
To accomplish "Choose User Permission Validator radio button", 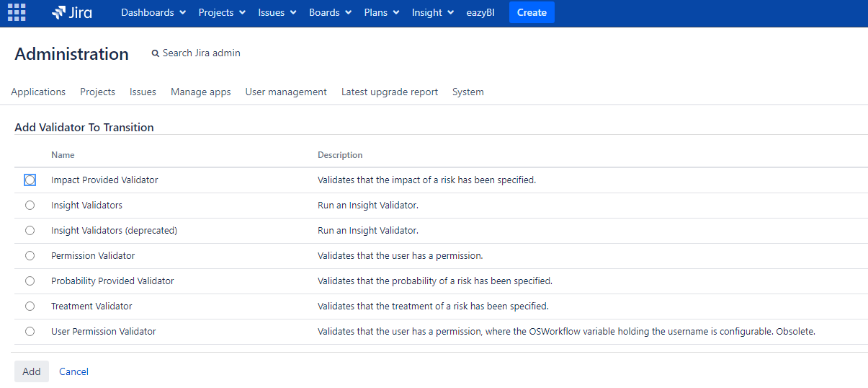I will click(x=30, y=332).
